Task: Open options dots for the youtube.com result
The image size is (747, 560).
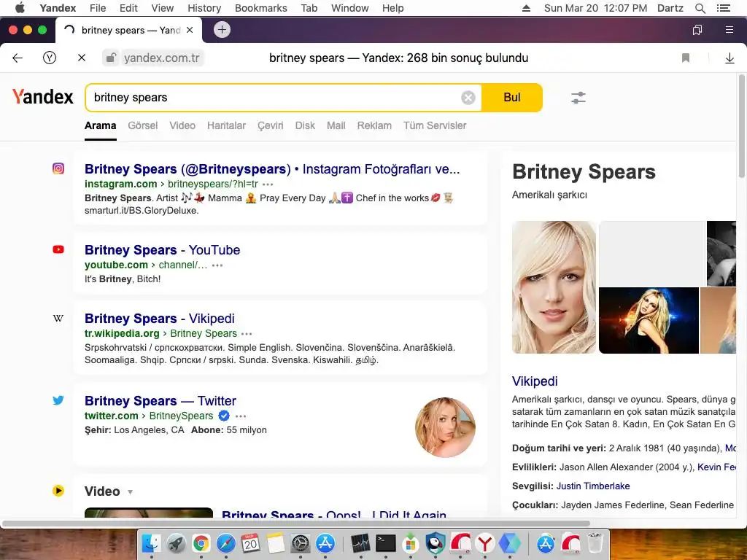Action: click(x=217, y=265)
